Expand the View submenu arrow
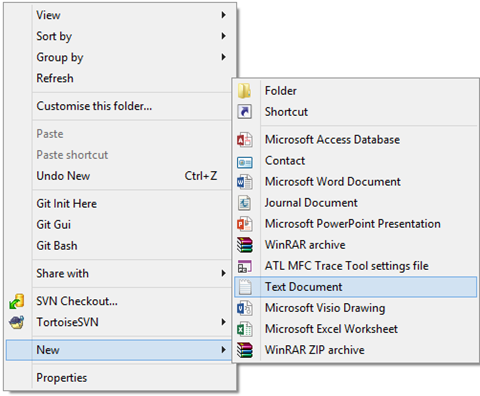480x396 pixels. 223,15
